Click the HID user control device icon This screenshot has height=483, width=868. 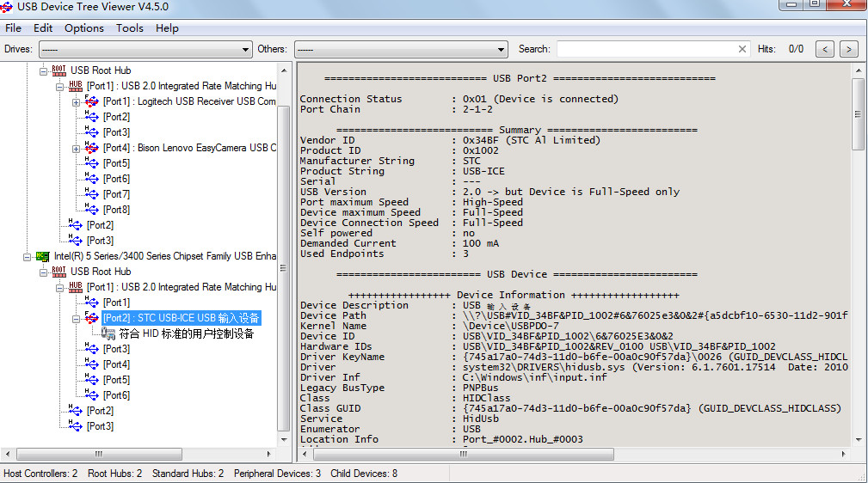tap(108, 333)
